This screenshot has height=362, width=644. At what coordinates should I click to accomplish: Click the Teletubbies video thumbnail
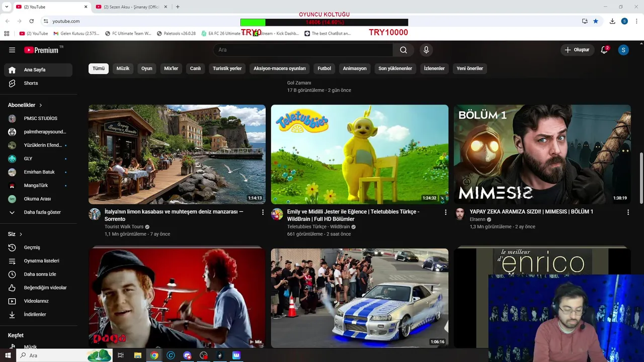[x=360, y=154]
